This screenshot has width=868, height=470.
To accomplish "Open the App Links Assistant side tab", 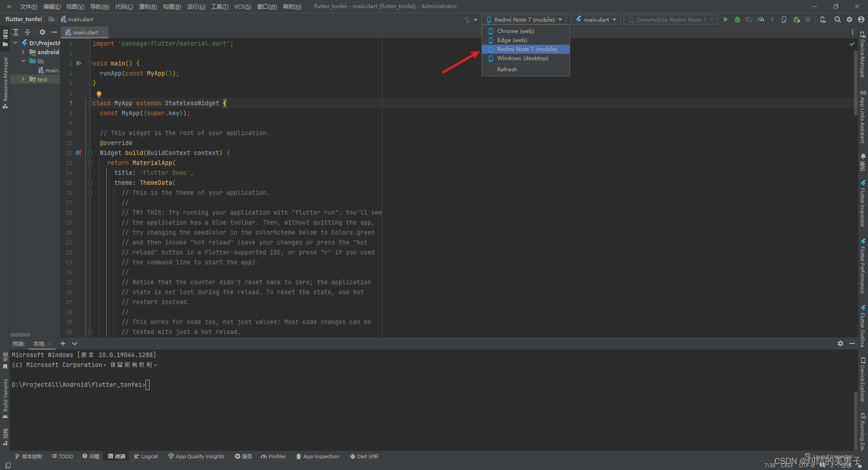I will 863,117.
